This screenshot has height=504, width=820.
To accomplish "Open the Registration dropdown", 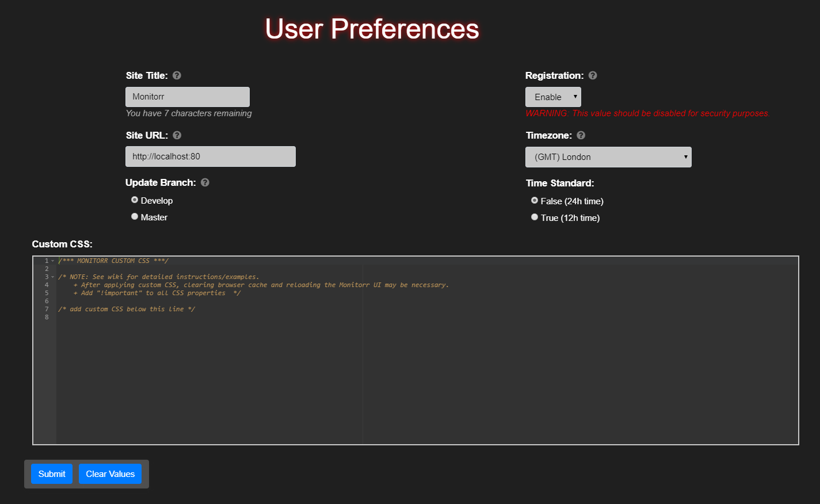I will [x=552, y=97].
